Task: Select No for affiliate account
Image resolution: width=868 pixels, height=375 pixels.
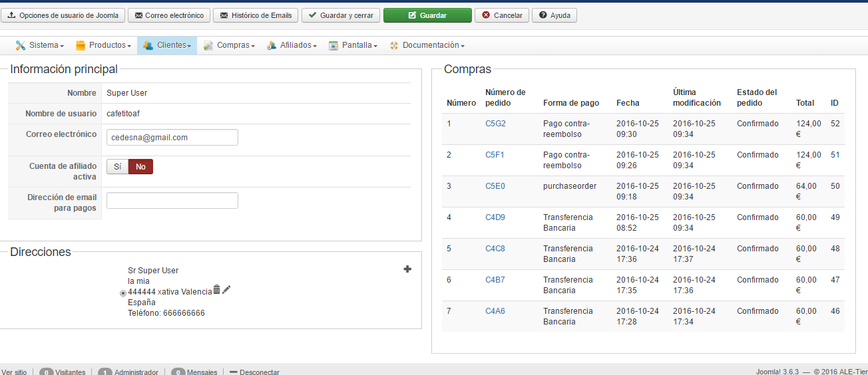Action: coord(140,167)
